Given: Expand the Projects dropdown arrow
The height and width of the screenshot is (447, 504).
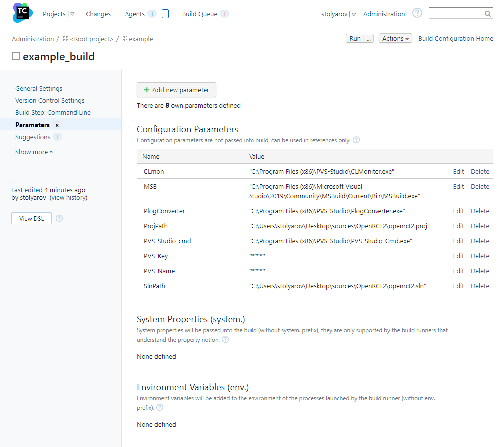Looking at the screenshot, I should (72, 14).
